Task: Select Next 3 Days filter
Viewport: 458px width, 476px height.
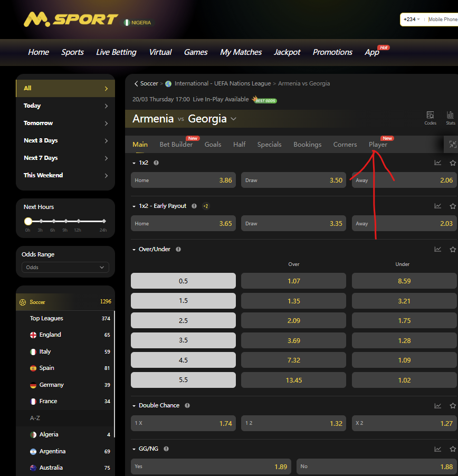Action: coord(65,140)
